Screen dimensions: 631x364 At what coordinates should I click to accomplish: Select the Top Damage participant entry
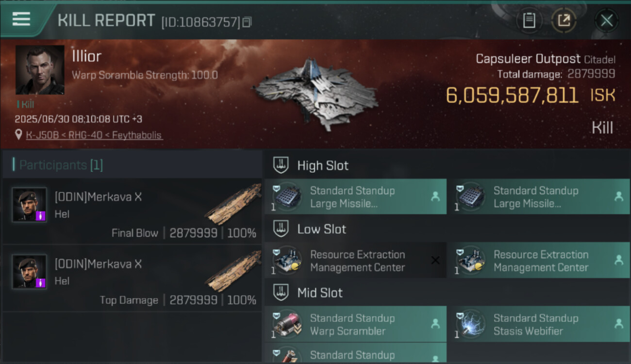132,278
